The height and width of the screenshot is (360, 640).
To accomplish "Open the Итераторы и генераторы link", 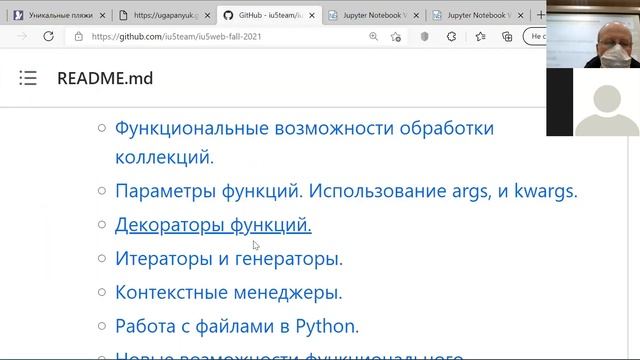I will point(229,258).
